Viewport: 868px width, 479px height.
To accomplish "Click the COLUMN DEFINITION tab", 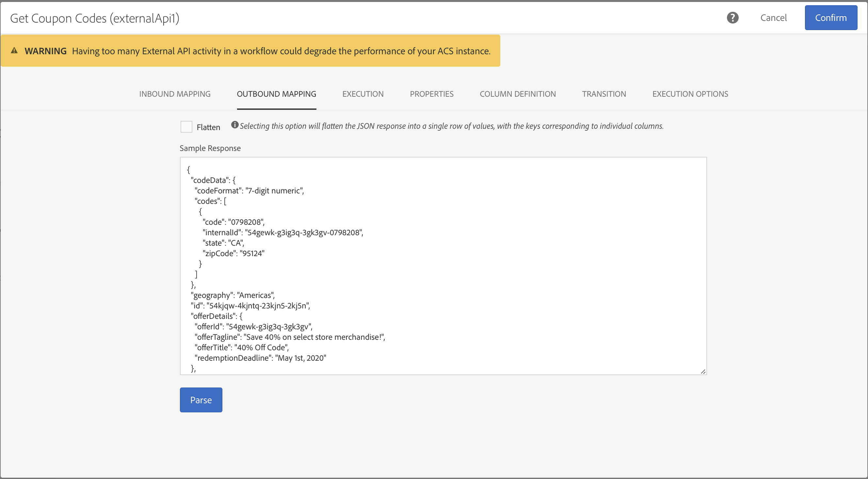I will tap(518, 93).
